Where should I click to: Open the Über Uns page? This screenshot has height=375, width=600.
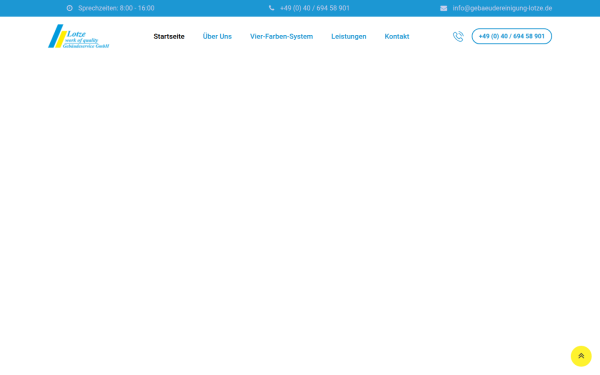tap(217, 36)
